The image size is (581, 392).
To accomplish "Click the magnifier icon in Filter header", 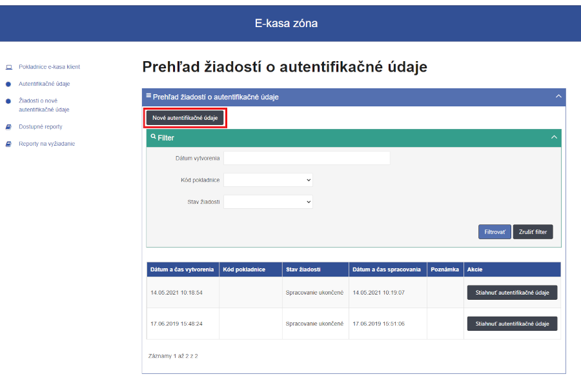I will click(x=153, y=137).
